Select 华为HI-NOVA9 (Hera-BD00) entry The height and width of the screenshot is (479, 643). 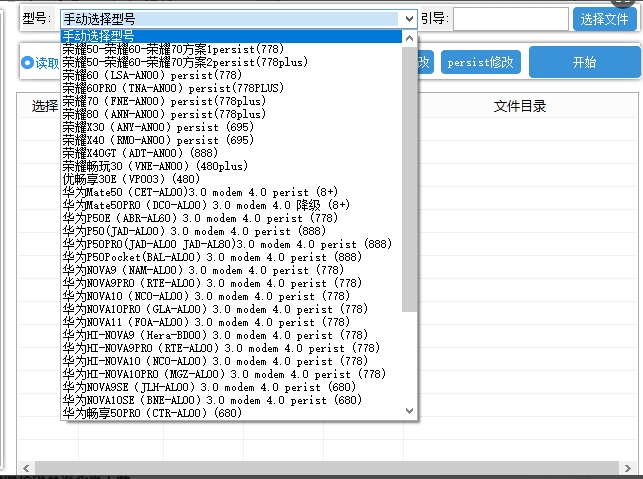pyautogui.click(x=231, y=335)
